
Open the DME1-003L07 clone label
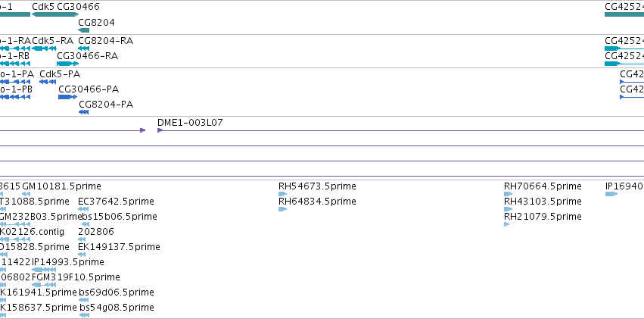tap(190, 122)
